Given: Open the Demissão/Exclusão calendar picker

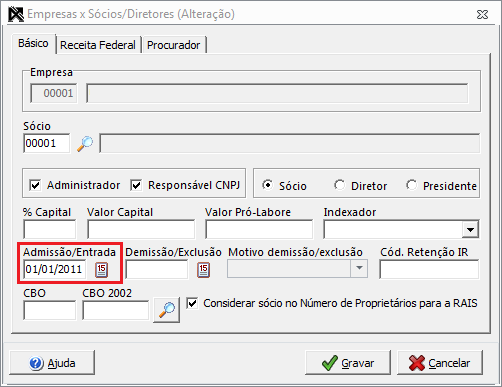Looking at the screenshot, I should (203, 270).
